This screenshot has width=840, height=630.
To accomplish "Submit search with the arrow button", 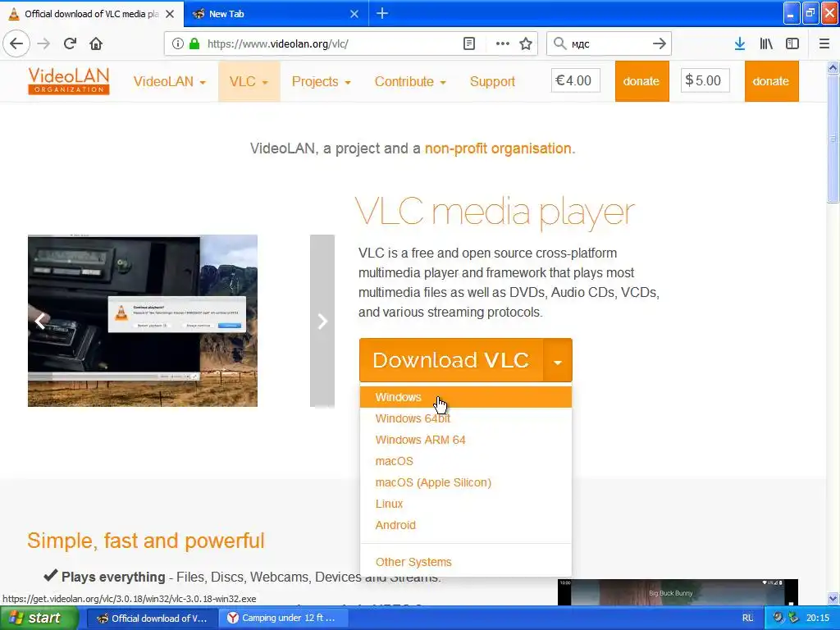I will point(660,43).
